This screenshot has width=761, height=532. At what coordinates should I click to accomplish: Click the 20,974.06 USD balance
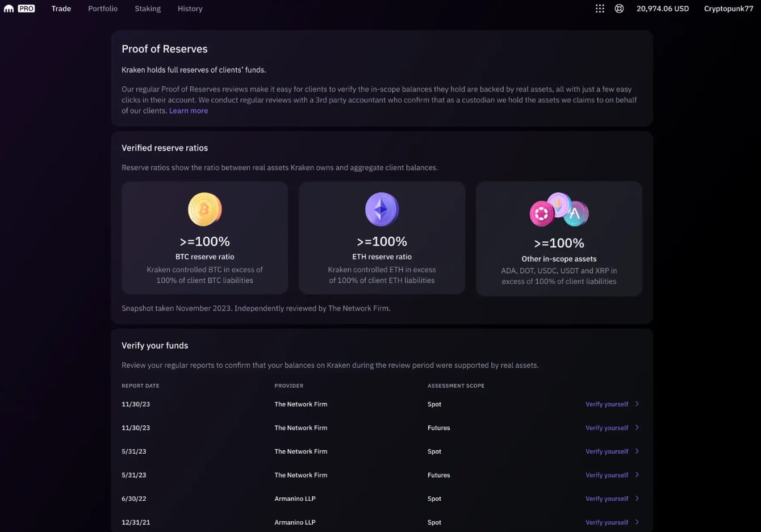tap(662, 9)
